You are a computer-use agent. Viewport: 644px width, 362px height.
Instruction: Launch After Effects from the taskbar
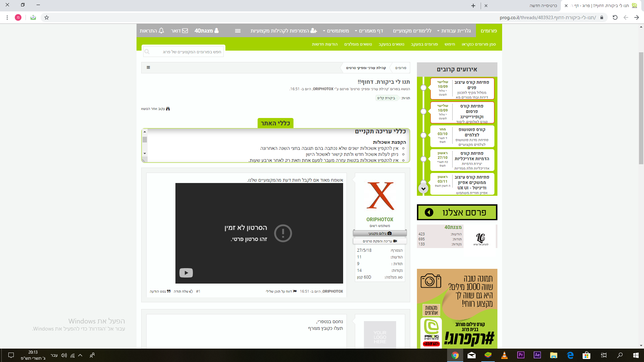click(x=537, y=355)
